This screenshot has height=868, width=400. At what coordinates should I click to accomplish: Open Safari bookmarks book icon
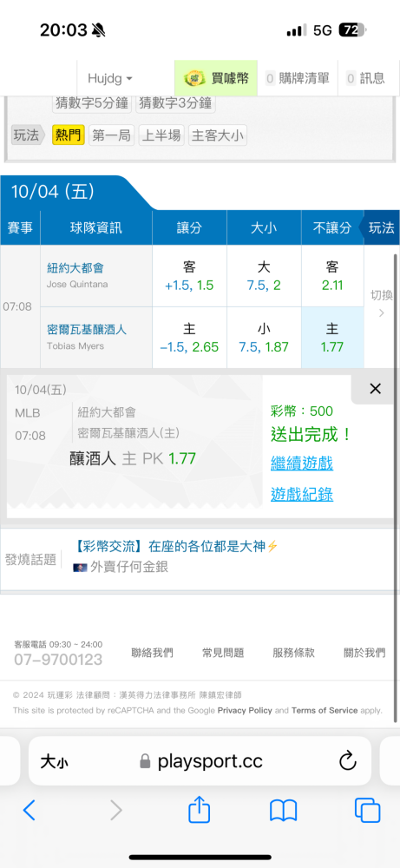click(x=283, y=811)
